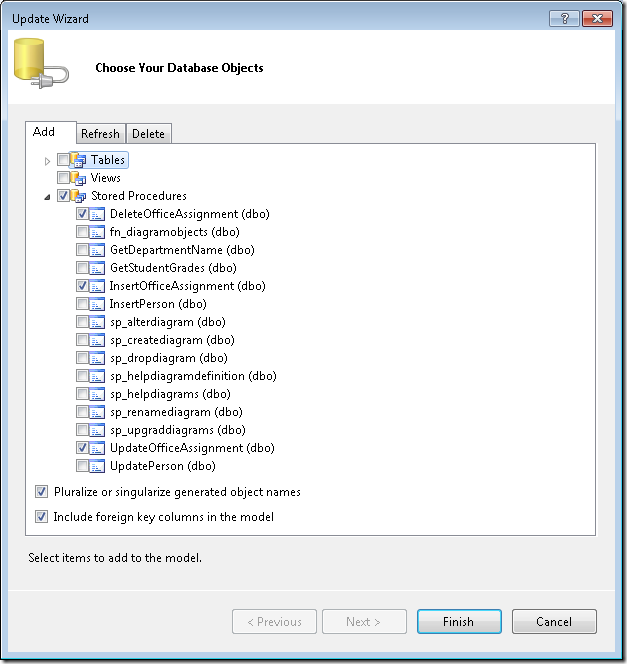The height and width of the screenshot is (664, 627).
Task: Click the sp_upgraddiagrams procedure icon
Action: click(97, 430)
